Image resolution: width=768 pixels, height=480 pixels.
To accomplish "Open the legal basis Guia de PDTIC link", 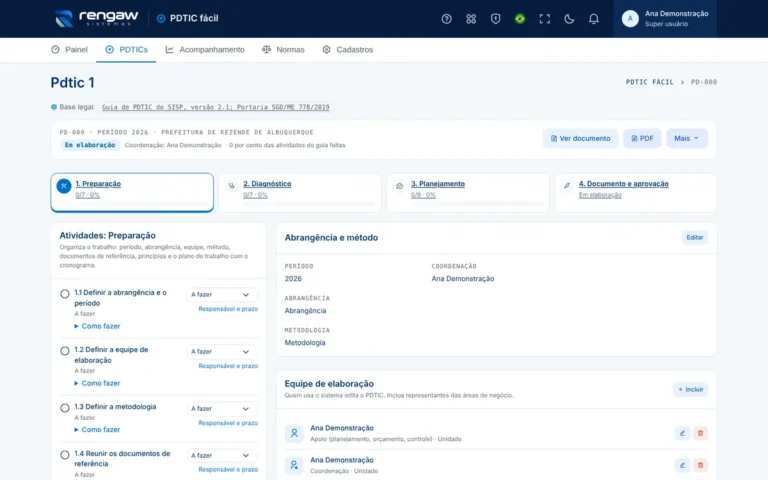I will pos(216,107).
